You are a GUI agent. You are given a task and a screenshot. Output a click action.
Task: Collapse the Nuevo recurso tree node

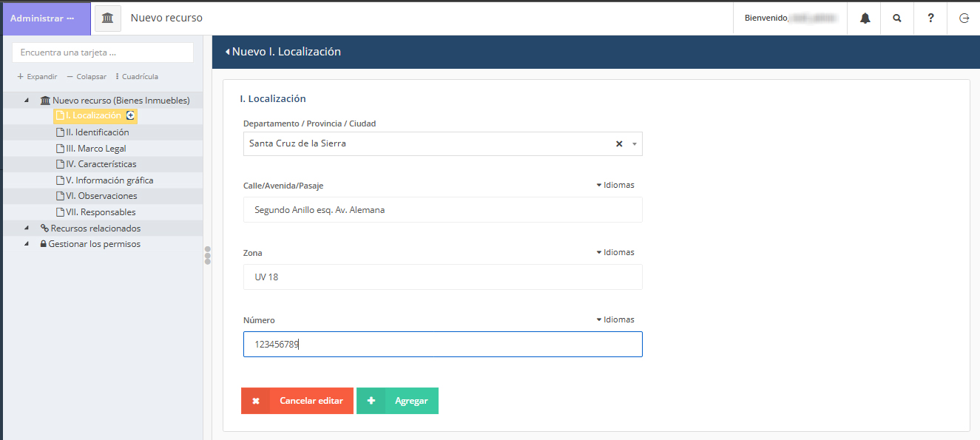click(x=27, y=101)
